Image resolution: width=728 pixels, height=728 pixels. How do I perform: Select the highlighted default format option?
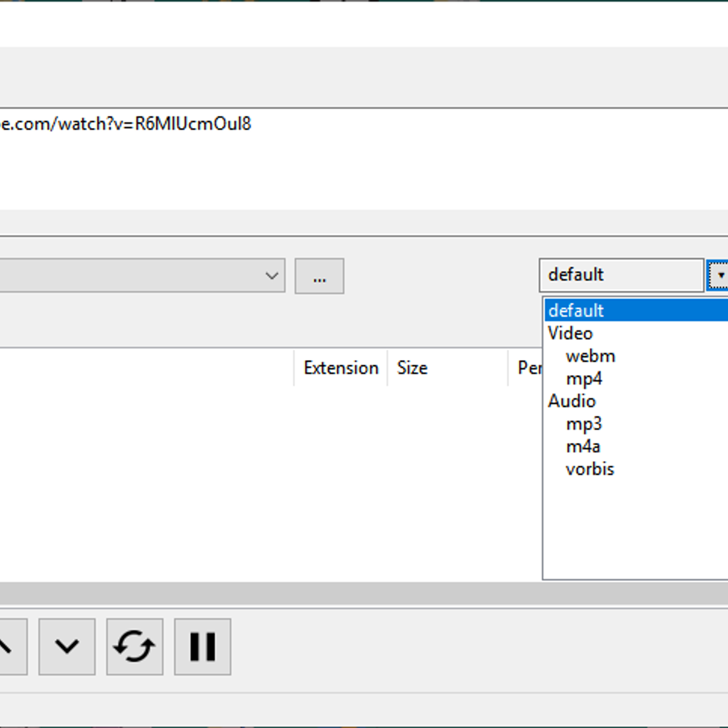(636, 310)
